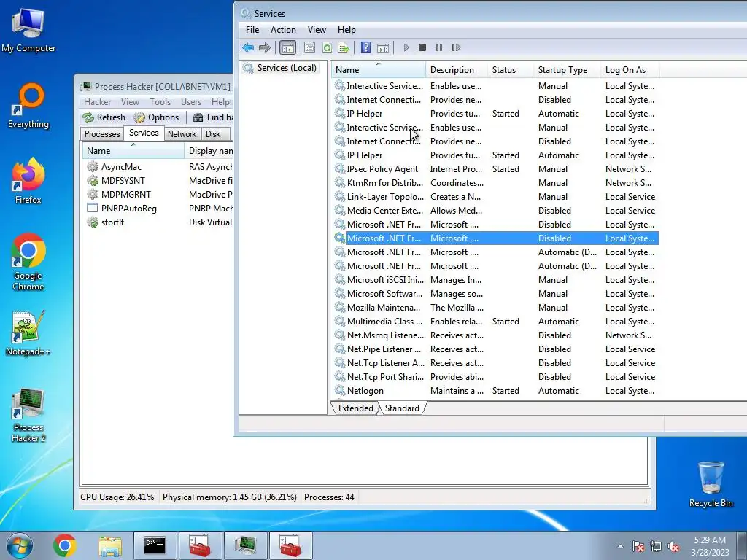Image resolution: width=747 pixels, height=560 pixels.
Task: Open the Tools menu in Process Hacker
Action: pyautogui.click(x=160, y=102)
